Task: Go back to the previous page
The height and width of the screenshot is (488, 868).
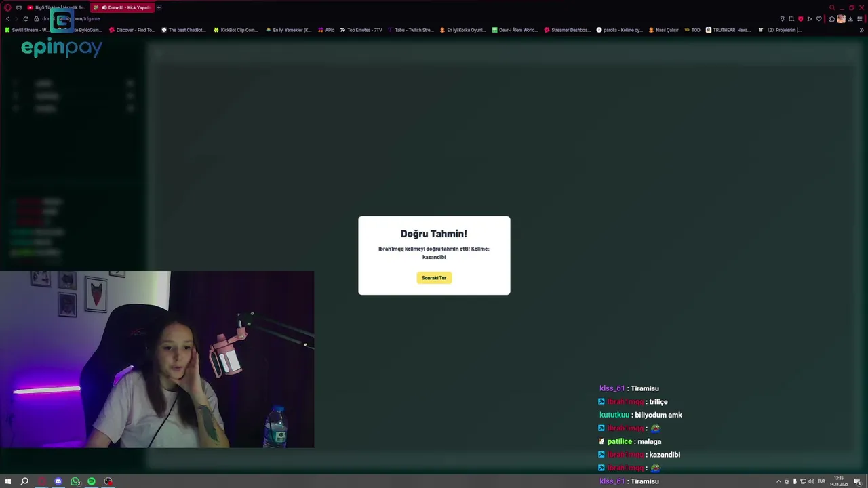Action: (7, 19)
